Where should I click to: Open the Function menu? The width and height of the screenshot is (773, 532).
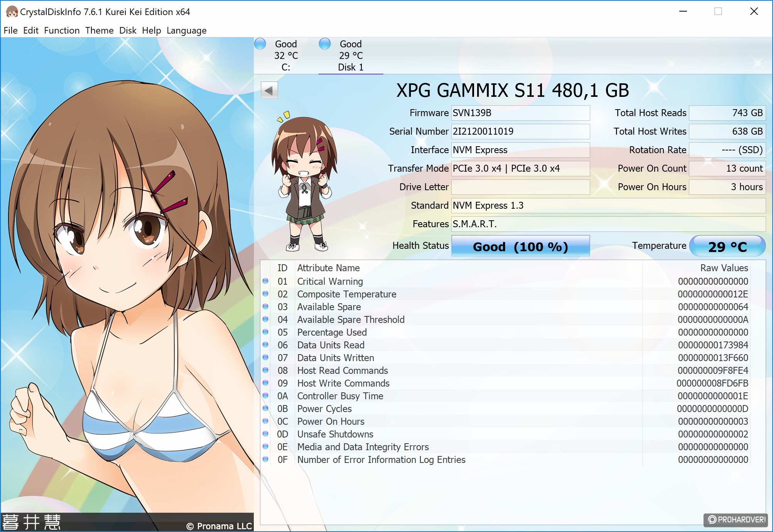tap(62, 30)
